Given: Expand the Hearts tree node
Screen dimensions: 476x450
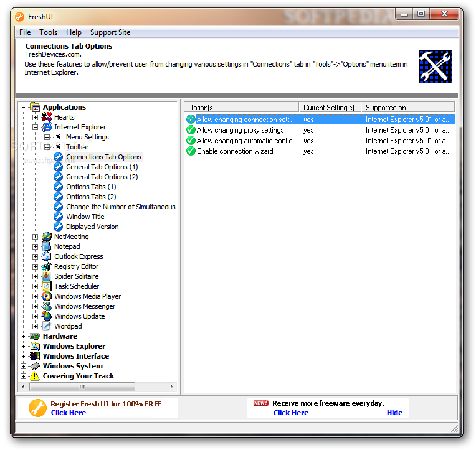Looking at the screenshot, I should [x=36, y=118].
